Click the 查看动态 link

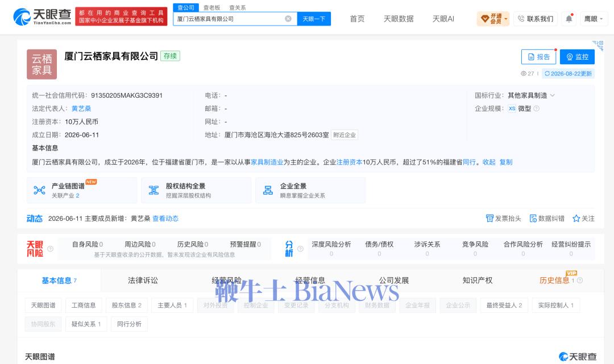pos(165,219)
